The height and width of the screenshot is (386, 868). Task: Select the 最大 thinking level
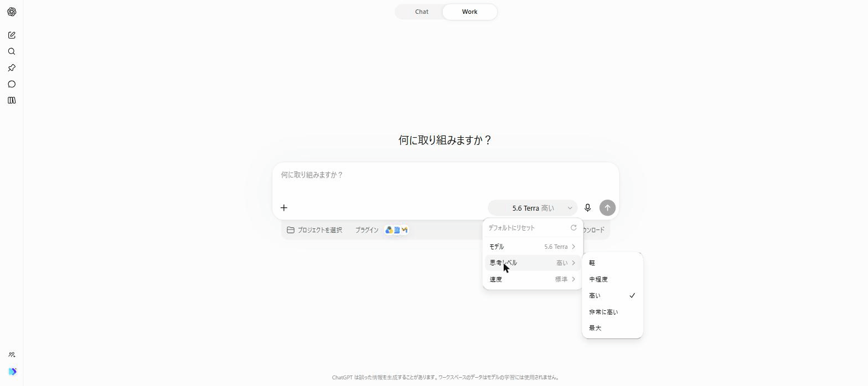click(x=612, y=328)
